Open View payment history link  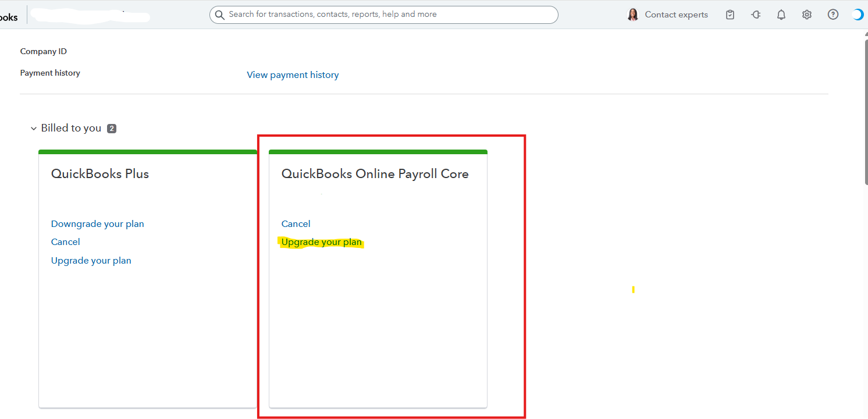pyautogui.click(x=293, y=74)
